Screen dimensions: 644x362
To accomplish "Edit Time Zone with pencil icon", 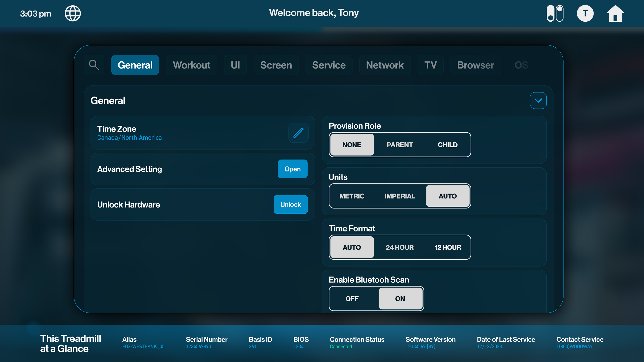I will point(298,133).
